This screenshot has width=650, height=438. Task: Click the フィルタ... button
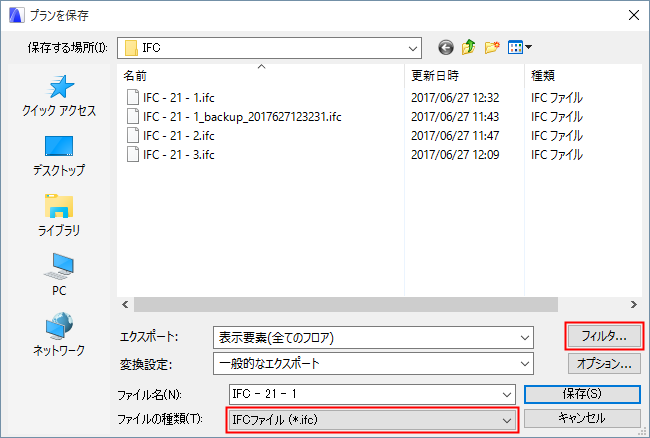(604, 336)
